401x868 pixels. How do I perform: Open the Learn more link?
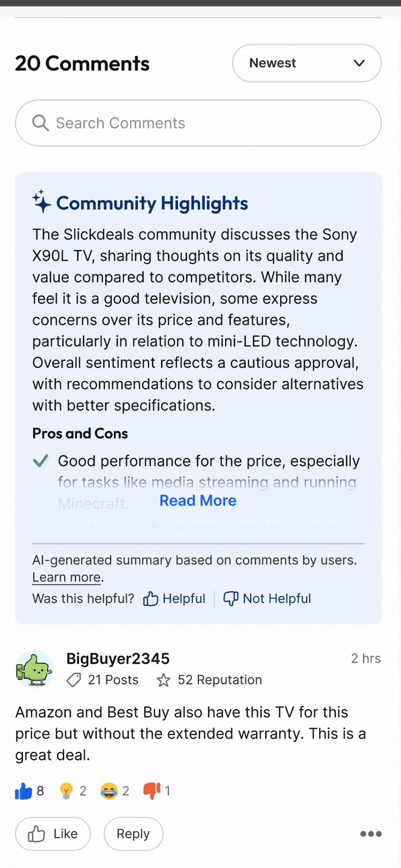click(x=67, y=577)
